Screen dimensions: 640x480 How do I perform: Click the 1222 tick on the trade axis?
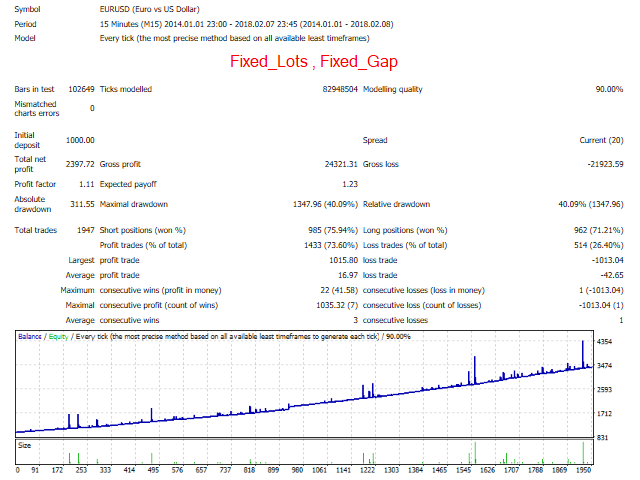(367, 468)
